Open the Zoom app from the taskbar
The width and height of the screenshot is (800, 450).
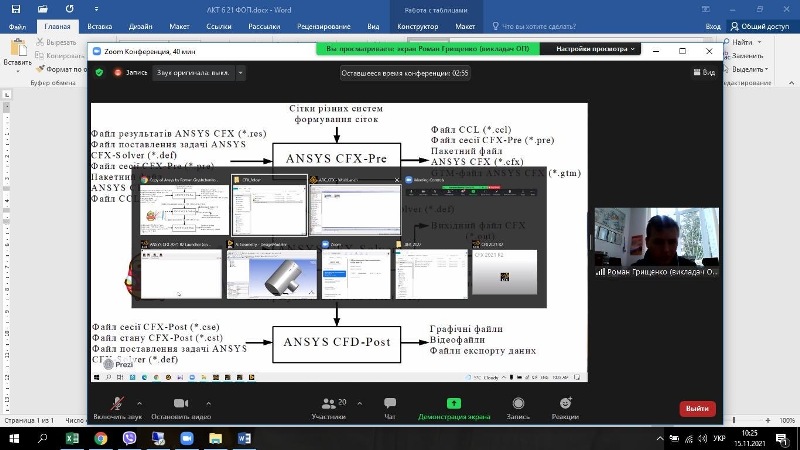click(187, 438)
